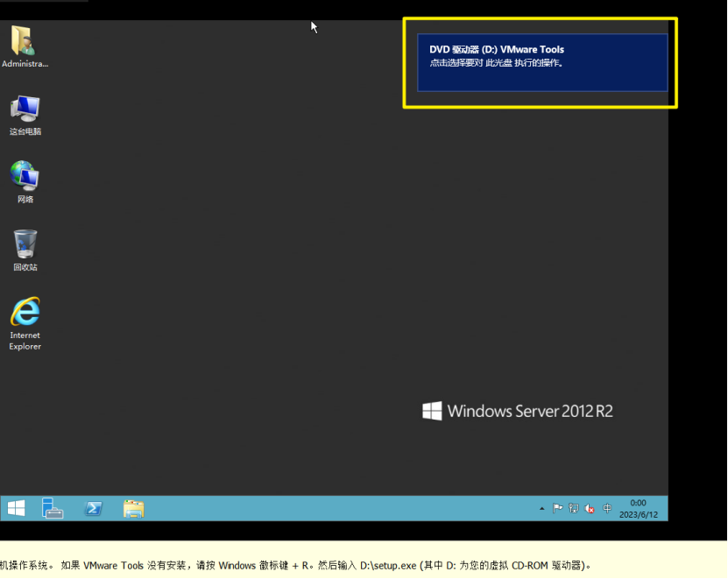The height and width of the screenshot is (579, 728).
Task: Select the Internet Explorer desktop icon
Action: coord(25,323)
